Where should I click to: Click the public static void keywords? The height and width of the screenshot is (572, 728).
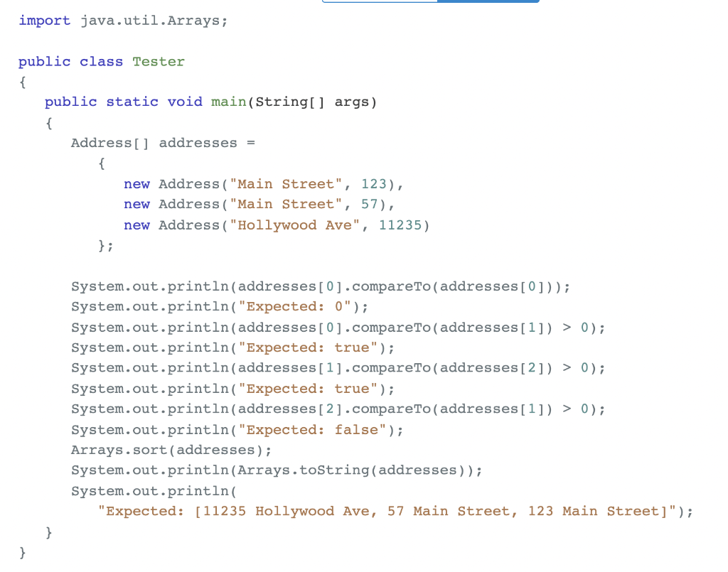[126, 102]
